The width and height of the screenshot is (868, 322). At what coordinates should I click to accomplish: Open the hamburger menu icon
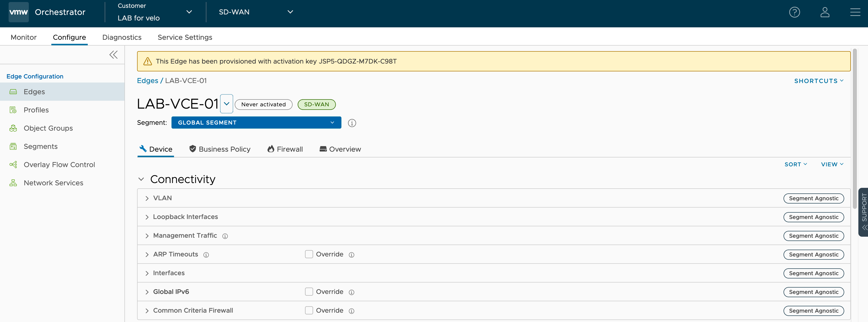(855, 12)
